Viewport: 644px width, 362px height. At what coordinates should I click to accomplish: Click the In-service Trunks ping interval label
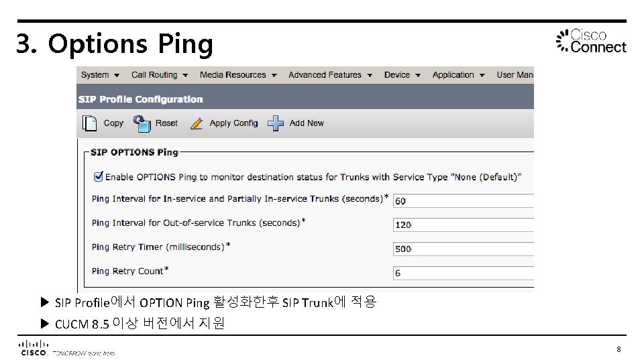[240, 198]
